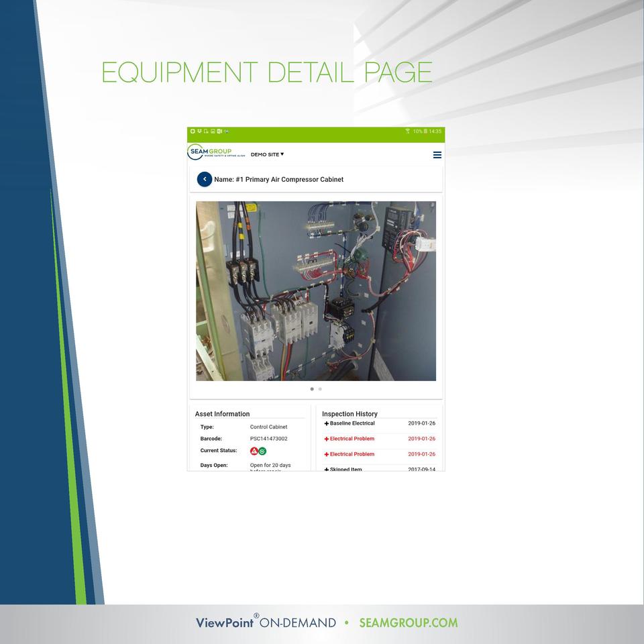The image size is (644, 644).
Task: Toggle the Current Status green indicator
Action: [x=264, y=451]
